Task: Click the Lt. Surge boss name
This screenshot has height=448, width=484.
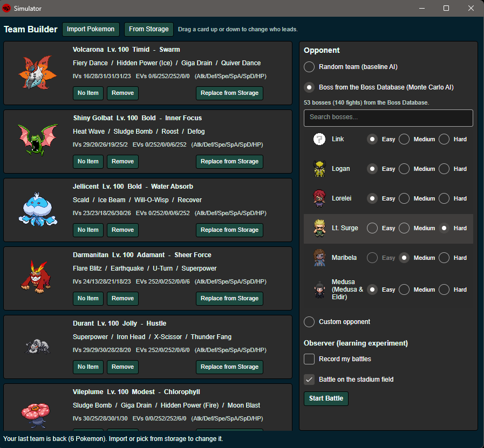Action: coord(345,228)
